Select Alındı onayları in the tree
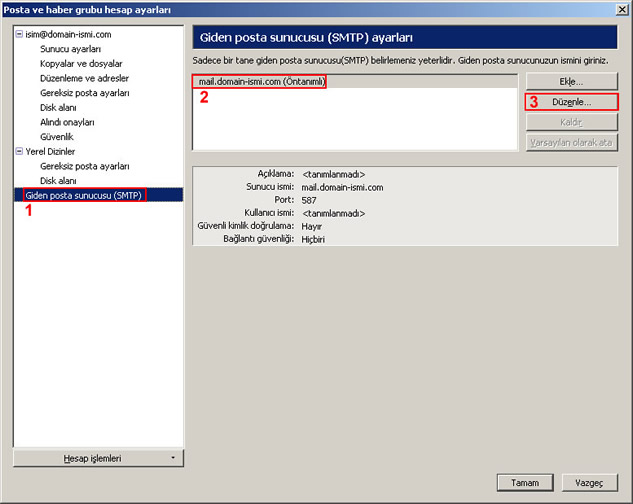Image resolution: width=633 pixels, height=504 pixels. click(68, 122)
